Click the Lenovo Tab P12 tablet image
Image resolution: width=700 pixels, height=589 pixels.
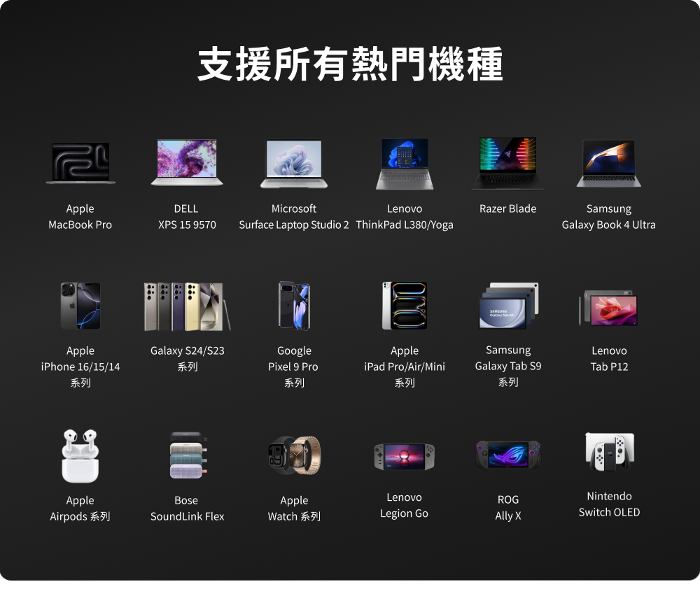pyautogui.click(x=609, y=308)
